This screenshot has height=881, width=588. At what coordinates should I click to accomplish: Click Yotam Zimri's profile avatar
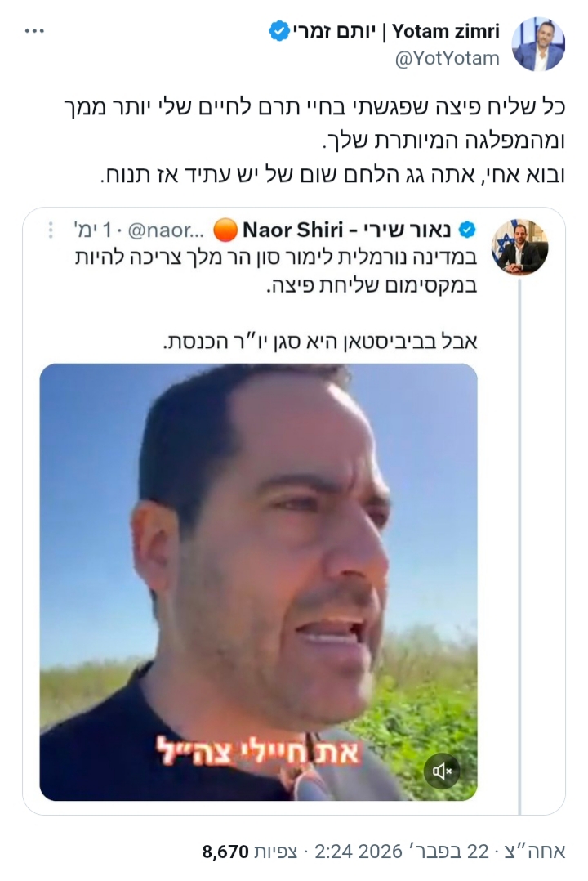pos(538,44)
